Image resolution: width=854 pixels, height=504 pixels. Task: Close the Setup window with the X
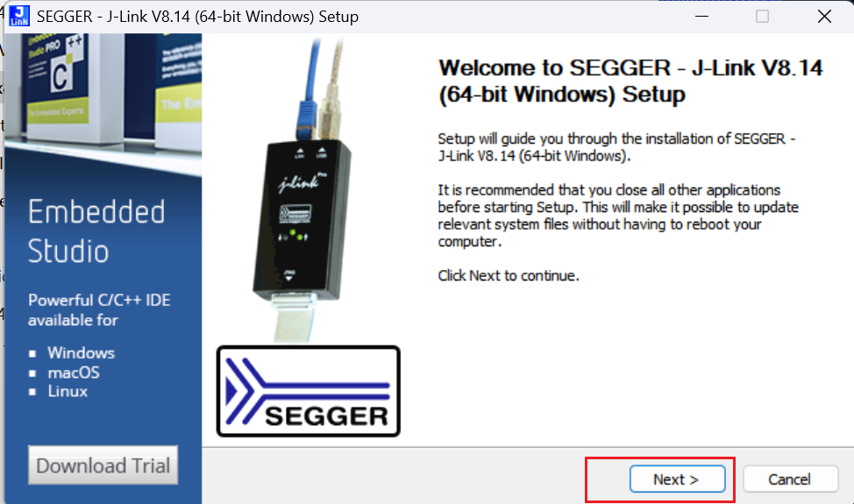824,17
